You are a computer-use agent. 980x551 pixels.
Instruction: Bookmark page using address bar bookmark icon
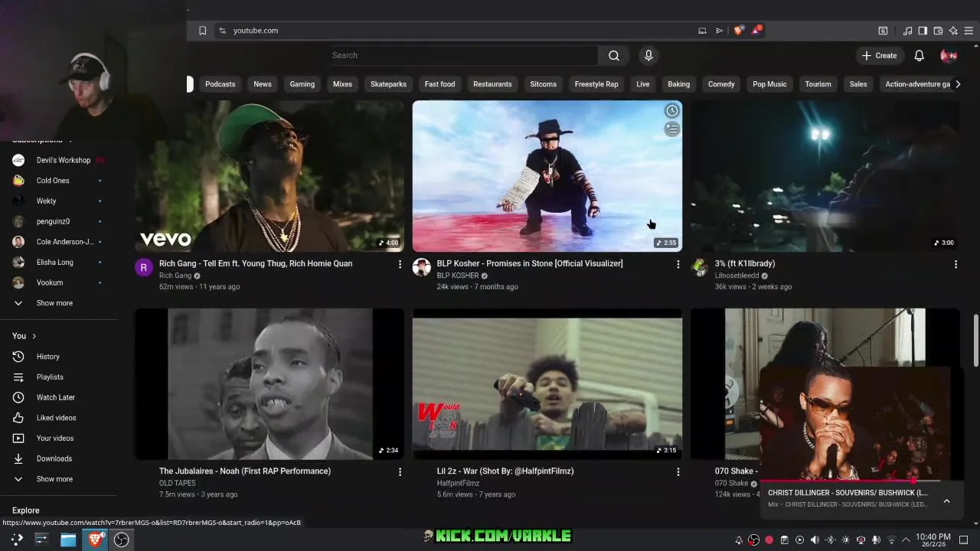pos(202,31)
